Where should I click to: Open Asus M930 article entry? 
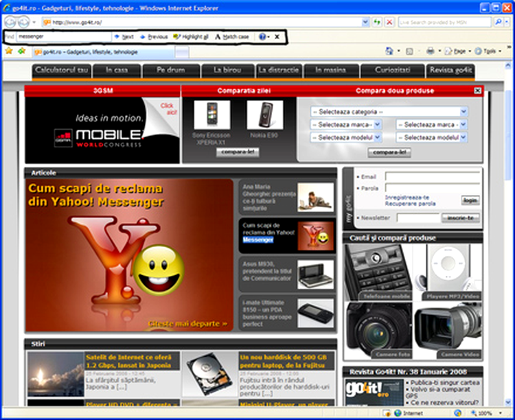click(287, 275)
